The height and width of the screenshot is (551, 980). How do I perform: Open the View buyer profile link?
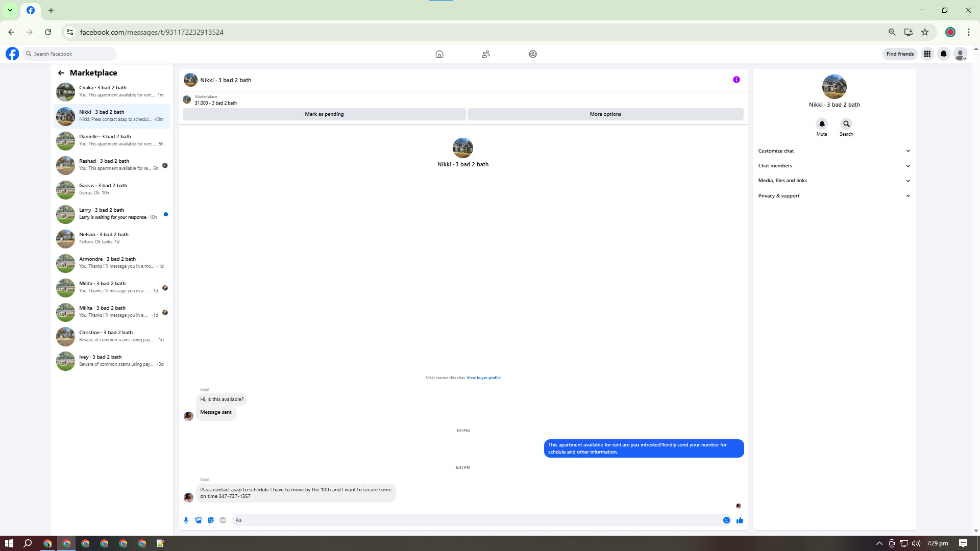[x=483, y=378]
